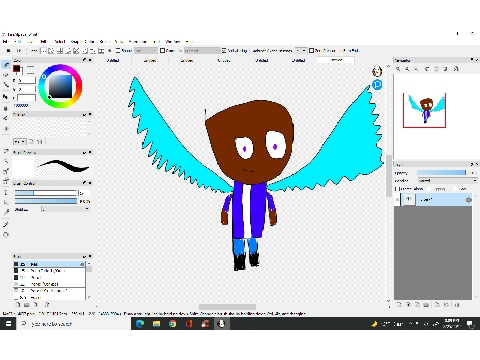Open the File menu

point(6,42)
